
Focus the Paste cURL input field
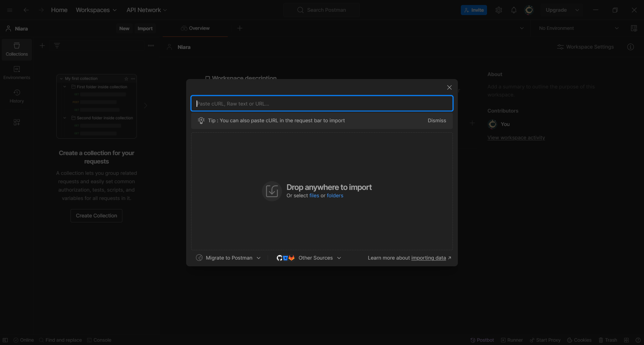[x=322, y=103]
